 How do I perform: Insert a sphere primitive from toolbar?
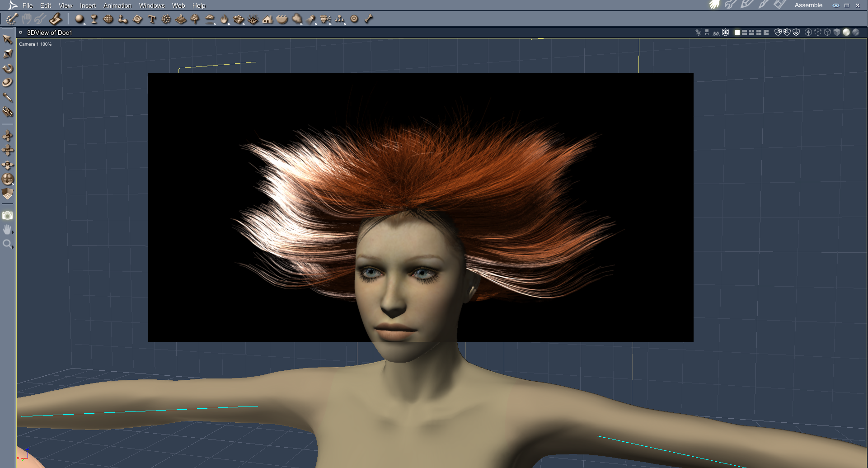pyautogui.click(x=80, y=19)
